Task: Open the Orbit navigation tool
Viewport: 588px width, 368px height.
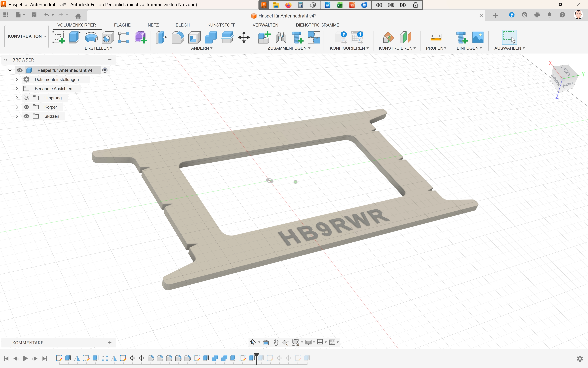Action: (x=253, y=342)
